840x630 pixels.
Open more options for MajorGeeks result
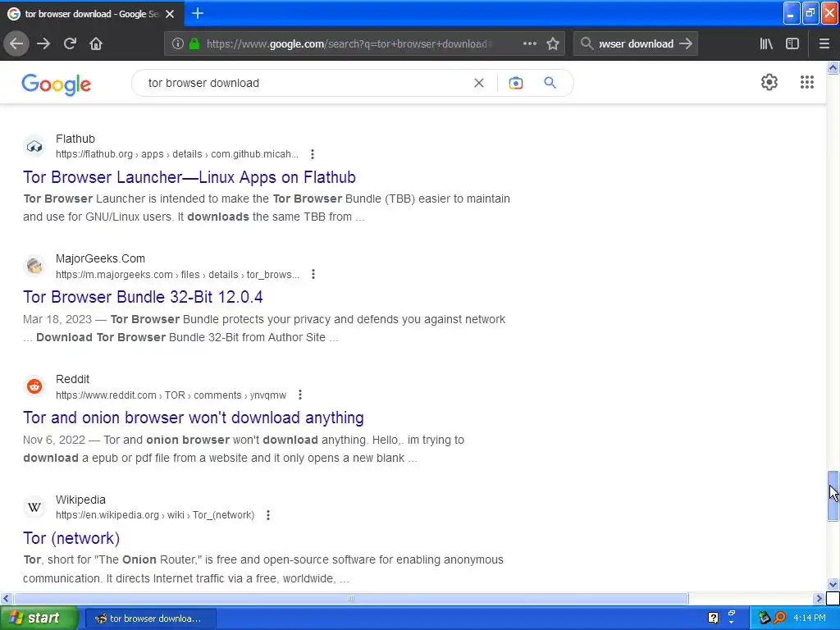(313, 274)
